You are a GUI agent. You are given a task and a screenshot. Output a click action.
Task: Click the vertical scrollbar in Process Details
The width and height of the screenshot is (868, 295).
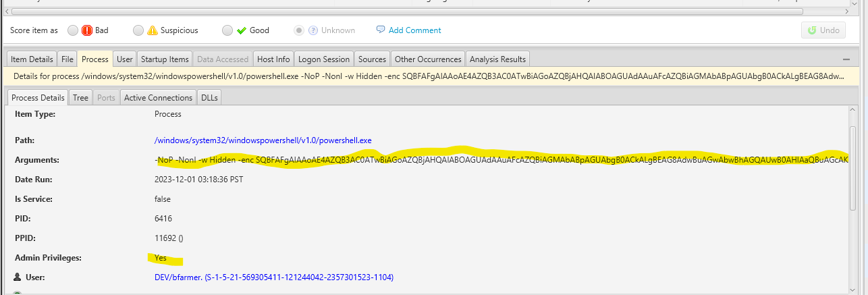tap(853, 169)
